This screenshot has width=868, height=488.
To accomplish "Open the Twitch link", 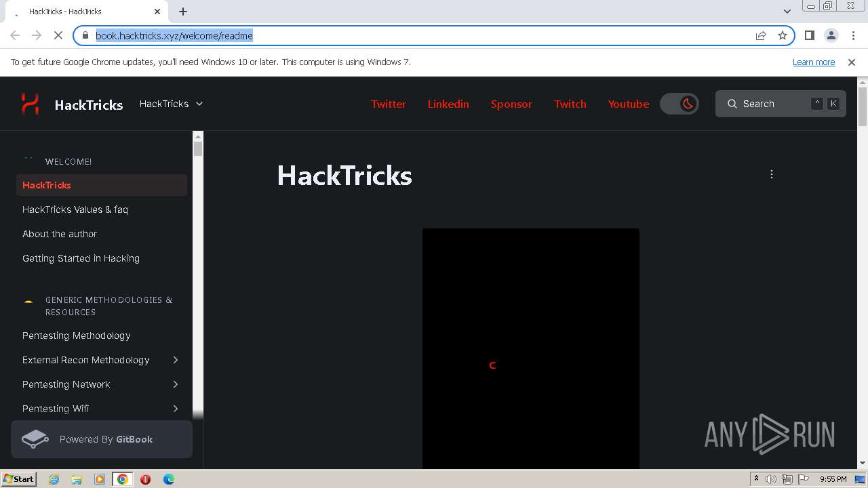I will [x=570, y=104].
